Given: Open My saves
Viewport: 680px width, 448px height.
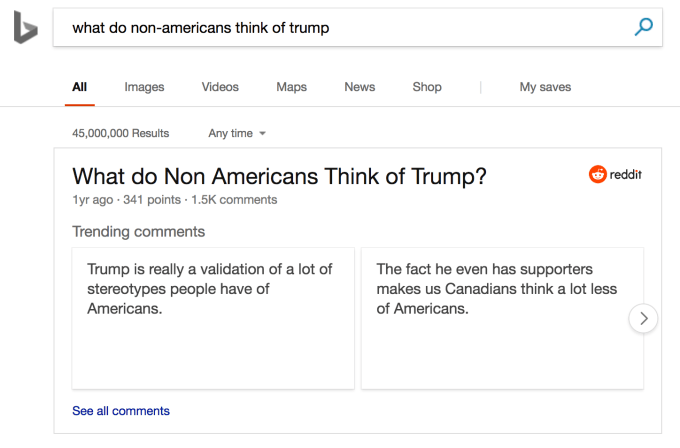Looking at the screenshot, I should pos(545,87).
